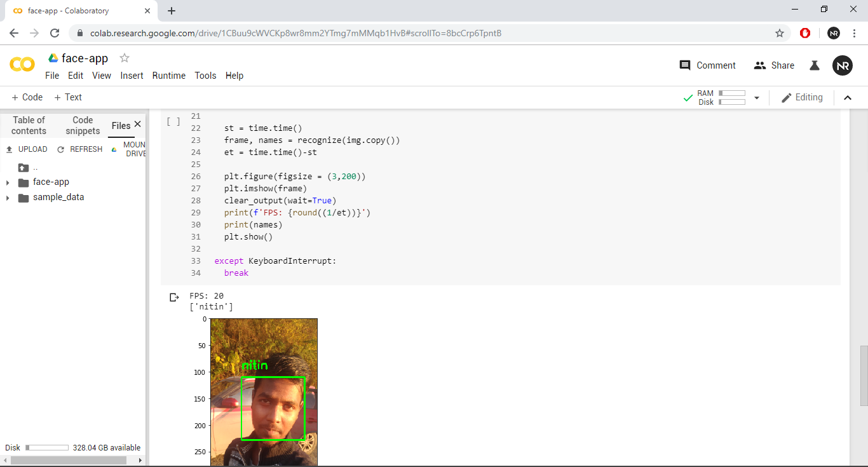Open the NR account avatar menu

tap(843, 65)
